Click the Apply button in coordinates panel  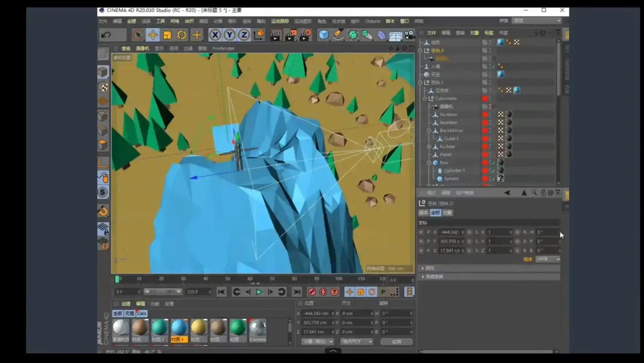click(x=396, y=342)
